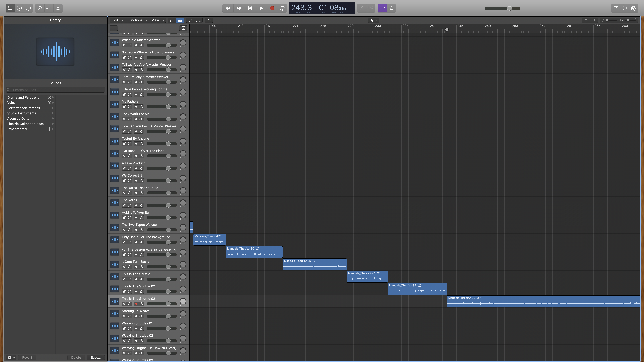Screen dimensions: 644x362
Task: Mute the My Fathers track
Action: [124, 107]
